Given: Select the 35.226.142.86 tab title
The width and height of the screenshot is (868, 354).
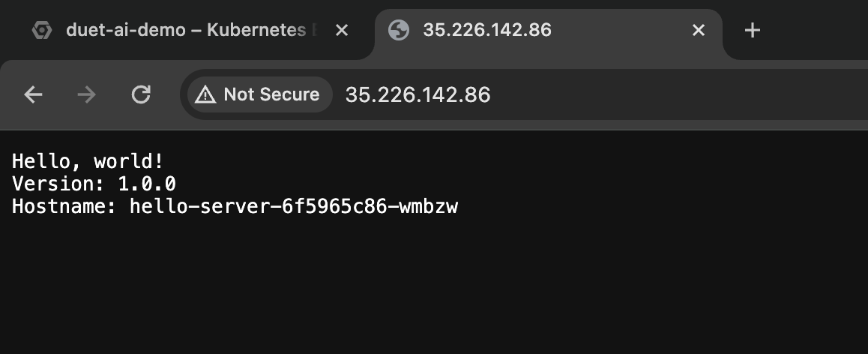Looking at the screenshot, I should pyautogui.click(x=487, y=30).
